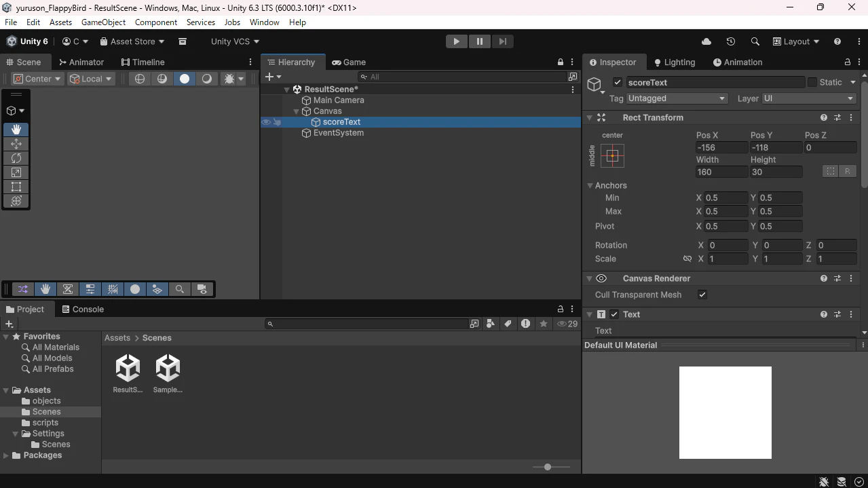Toggle scoreText visibility eye in Hierarchy
Image resolution: width=868 pixels, height=488 pixels.
(x=266, y=122)
